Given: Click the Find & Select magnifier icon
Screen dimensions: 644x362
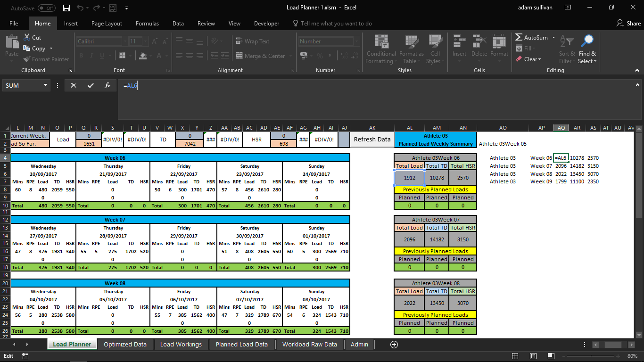Looking at the screenshot, I should click(587, 41).
